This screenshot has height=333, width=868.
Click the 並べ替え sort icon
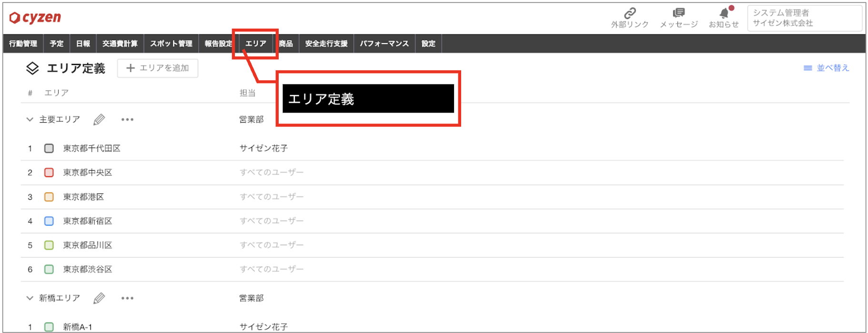point(807,68)
